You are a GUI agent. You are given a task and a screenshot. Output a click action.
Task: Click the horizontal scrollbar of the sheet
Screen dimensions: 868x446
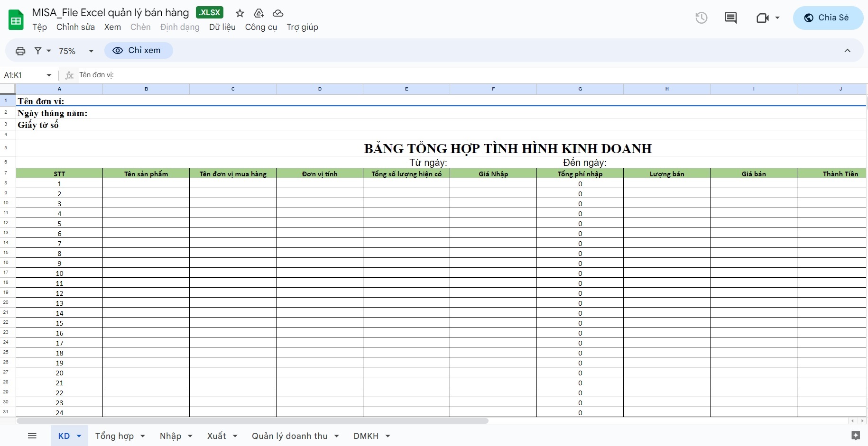coord(252,421)
